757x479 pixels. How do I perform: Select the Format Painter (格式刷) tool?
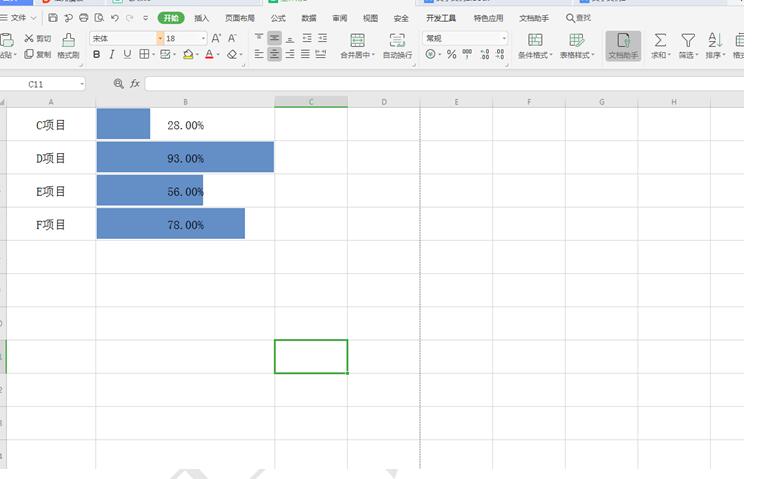tap(68, 46)
